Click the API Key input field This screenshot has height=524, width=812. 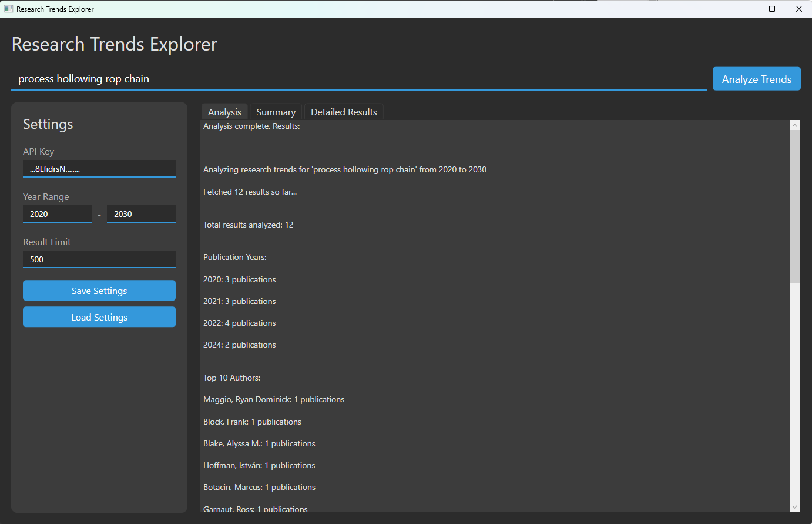(x=99, y=169)
